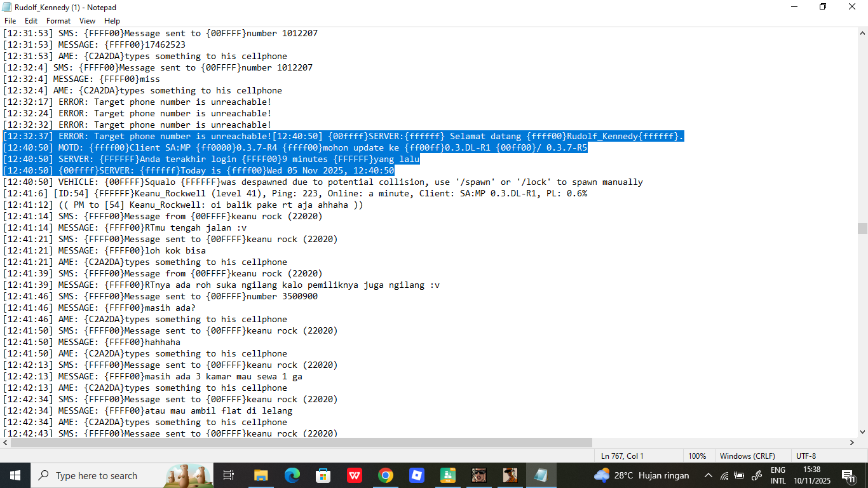Open the notification center icon
The width and height of the screenshot is (868, 488).
[x=848, y=475]
